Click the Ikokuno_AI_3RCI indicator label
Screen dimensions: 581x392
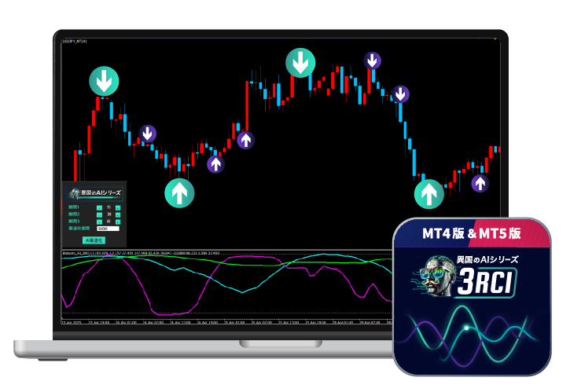coord(142,253)
